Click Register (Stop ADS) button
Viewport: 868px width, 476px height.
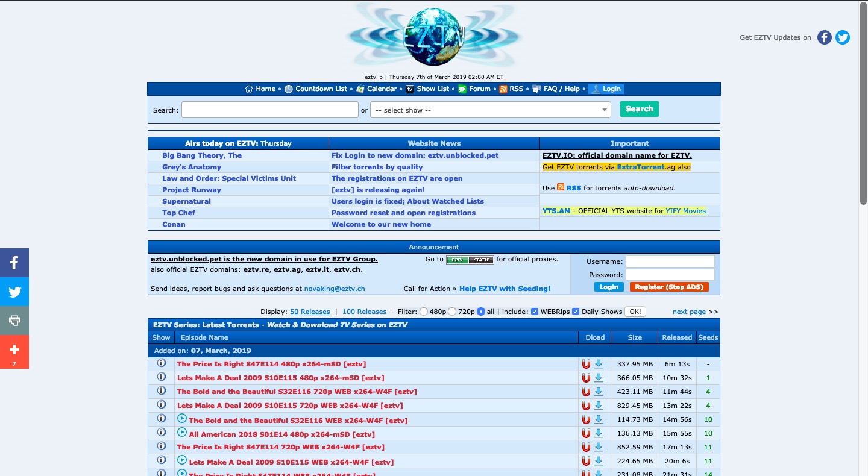point(669,287)
